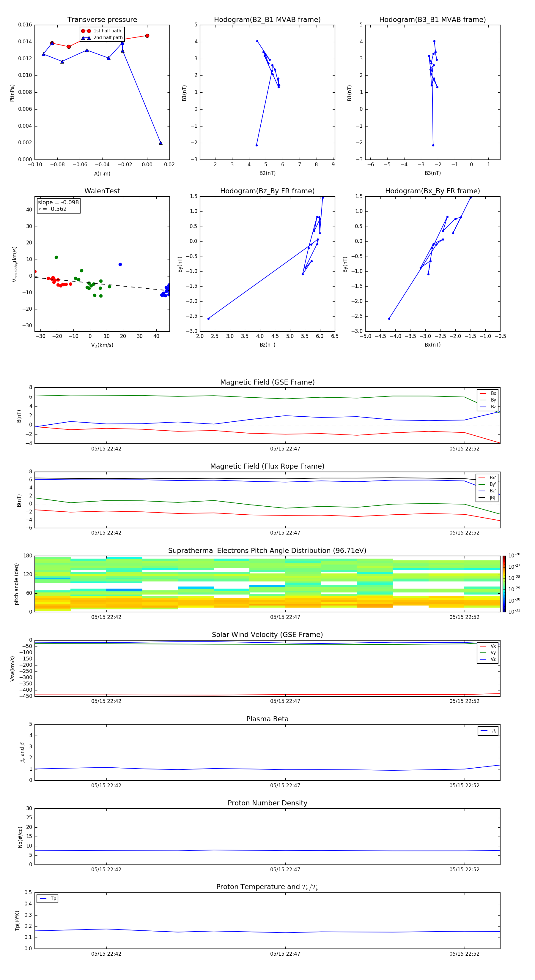Click the Suprathermal Electrons Pitch Angle title
This screenshot has height=980, width=535.
point(267,551)
